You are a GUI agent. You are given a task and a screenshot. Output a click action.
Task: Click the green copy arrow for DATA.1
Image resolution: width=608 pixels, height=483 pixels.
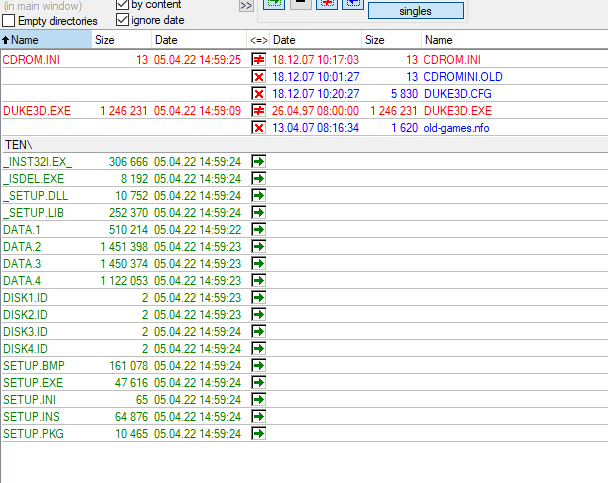(x=258, y=230)
